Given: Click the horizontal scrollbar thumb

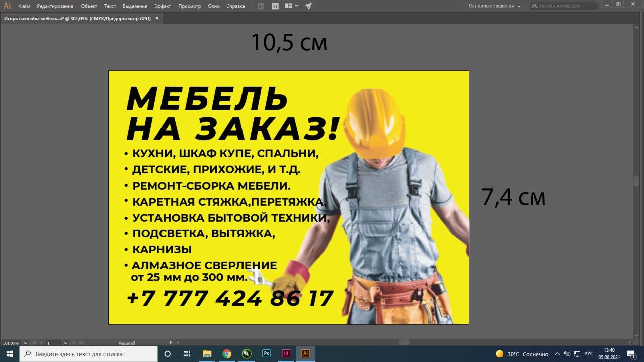Looking at the screenshot, I should click(404, 342).
